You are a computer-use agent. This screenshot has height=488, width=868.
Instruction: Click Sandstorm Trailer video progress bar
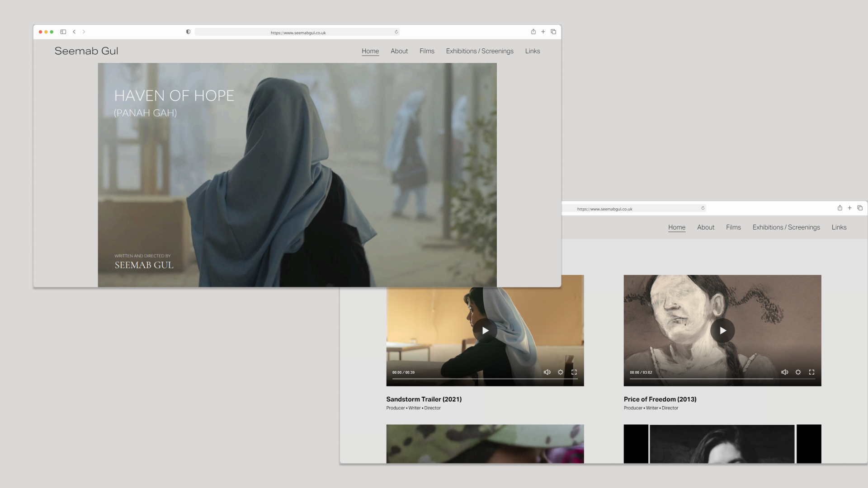pos(485,379)
